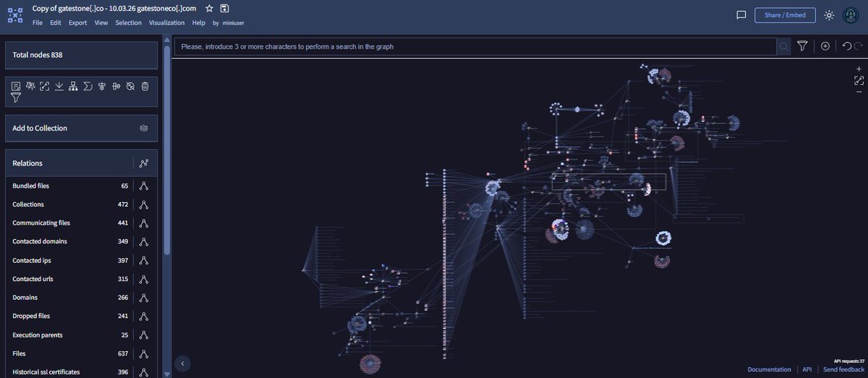Add a new node with plus-circle icon
Viewport: 868px width, 378px height.
pos(825,46)
